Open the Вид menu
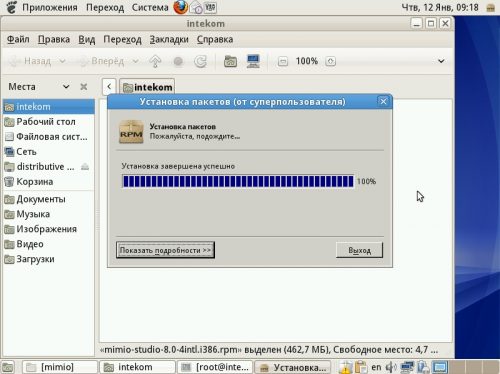 point(87,39)
